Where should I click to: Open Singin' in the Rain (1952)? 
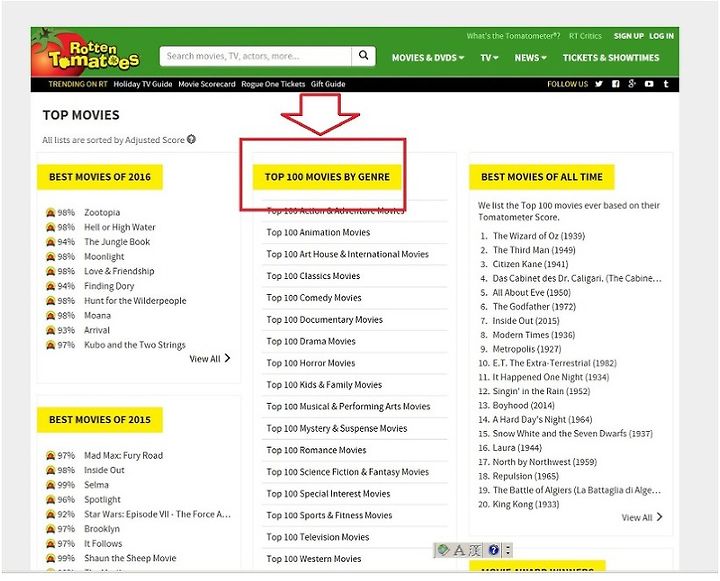coord(541,391)
